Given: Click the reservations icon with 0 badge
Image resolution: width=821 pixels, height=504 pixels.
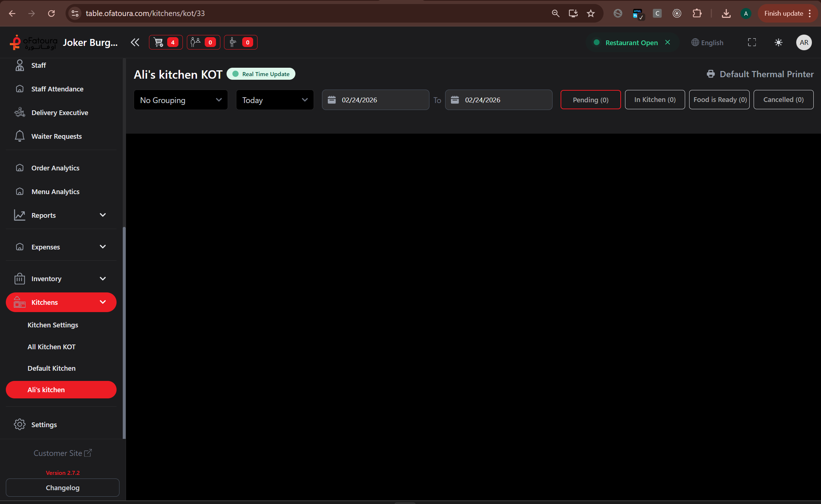Looking at the screenshot, I should tap(203, 42).
